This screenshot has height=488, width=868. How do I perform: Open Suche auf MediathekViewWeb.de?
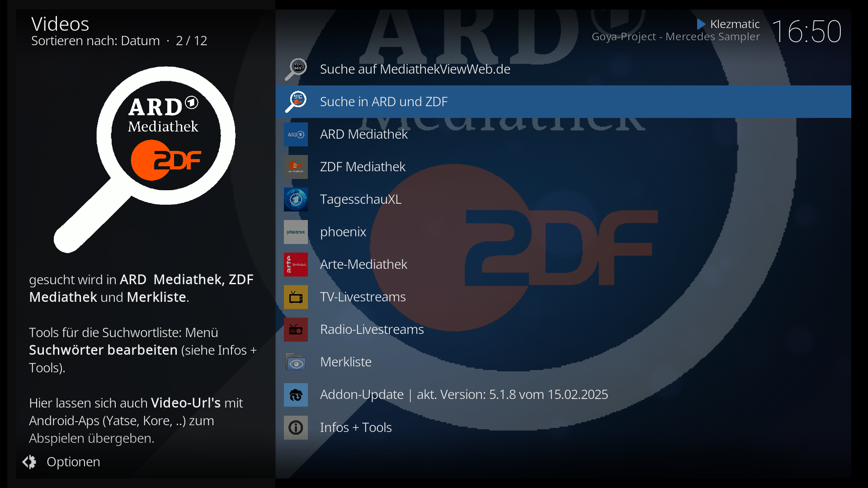(563, 69)
